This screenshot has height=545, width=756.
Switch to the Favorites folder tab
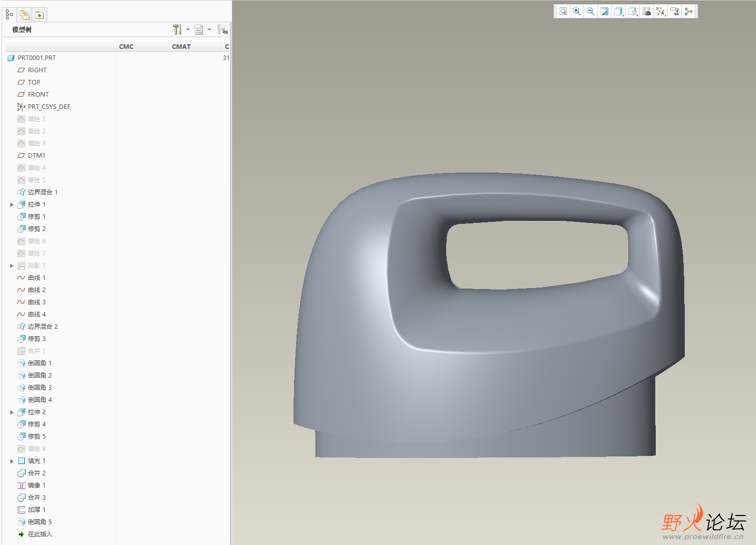(40, 15)
